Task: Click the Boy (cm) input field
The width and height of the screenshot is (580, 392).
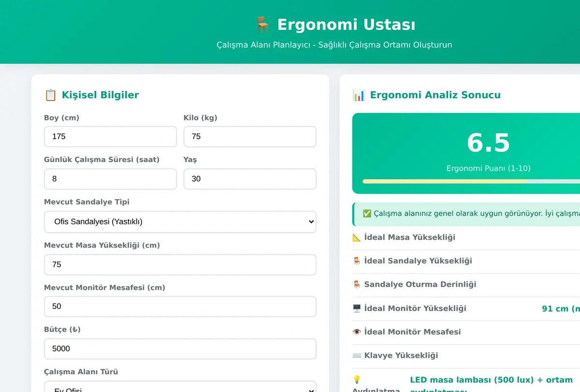Action: coord(110,137)
